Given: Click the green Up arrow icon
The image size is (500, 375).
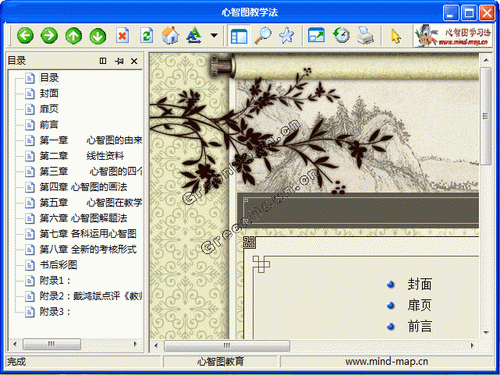Looking at the screenshot, I should tap(73, 36).
